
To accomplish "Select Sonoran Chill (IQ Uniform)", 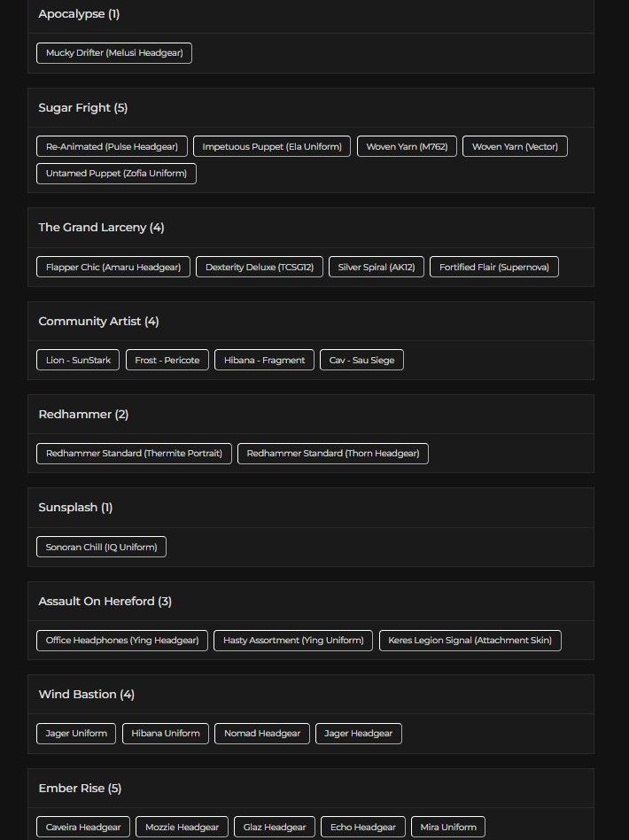I will (x=101, y=547).
